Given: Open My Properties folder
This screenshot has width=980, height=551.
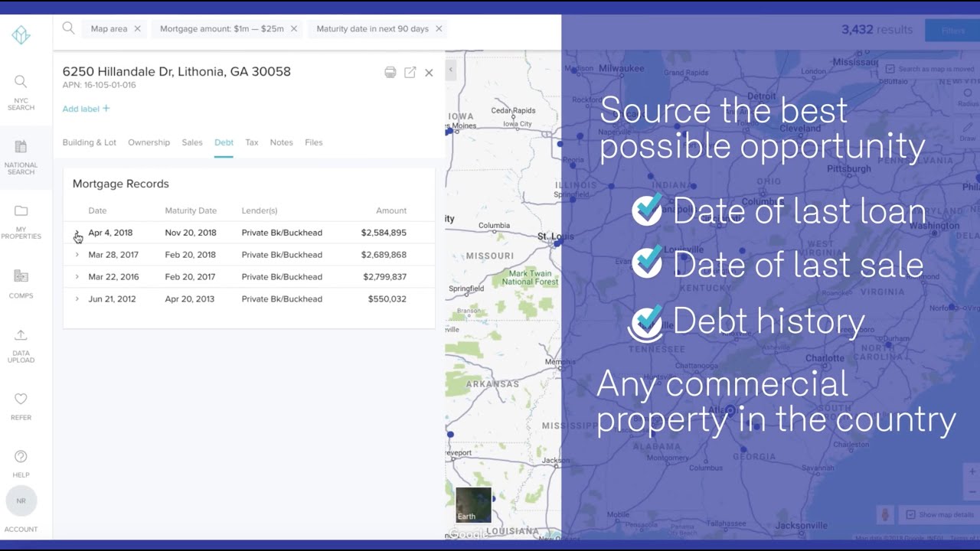Looking at the screenshot, I should coord(21,222).
